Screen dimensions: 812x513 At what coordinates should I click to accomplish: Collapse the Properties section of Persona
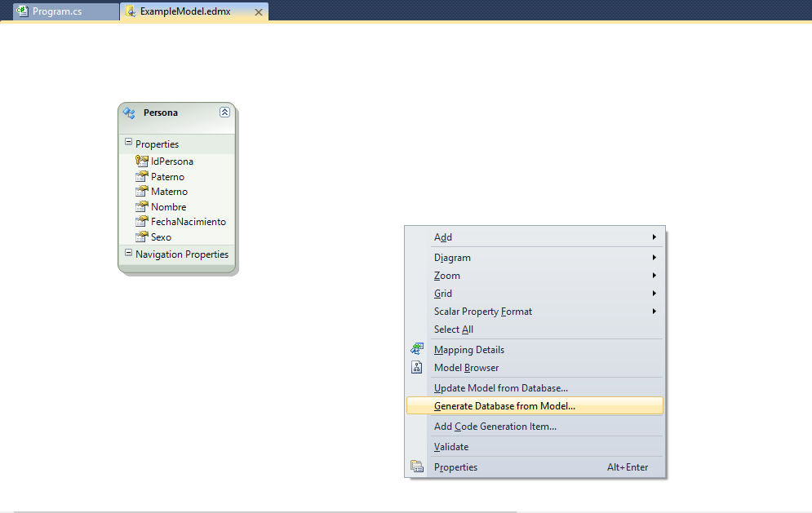pyautogui.click(x=128, y=143)
